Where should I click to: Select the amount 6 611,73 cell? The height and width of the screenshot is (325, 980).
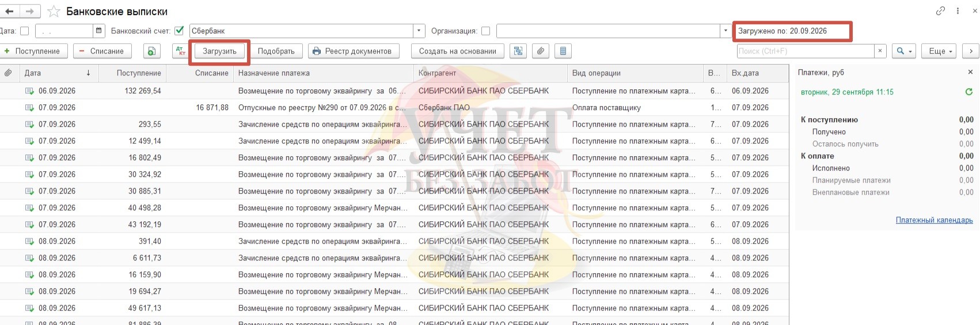[x=132, y=258]
